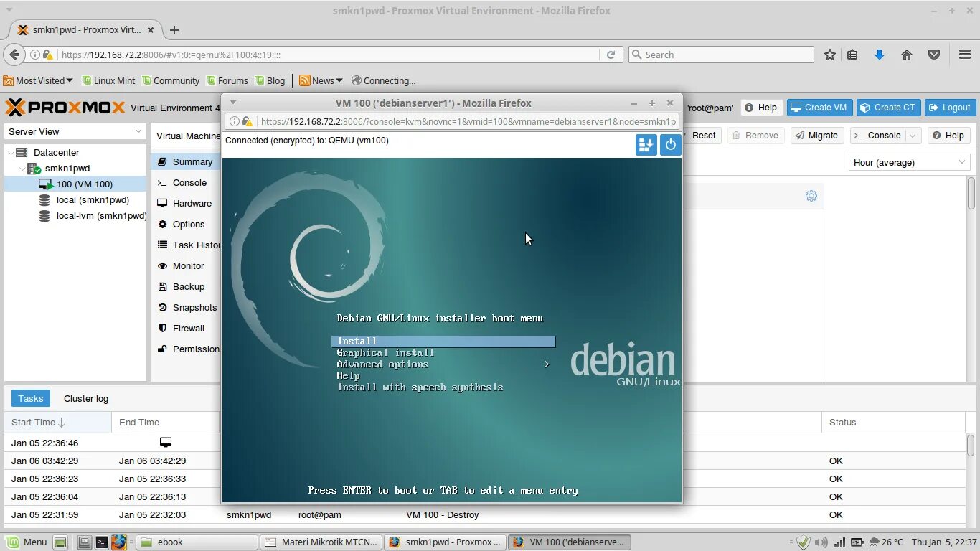Open the Hardware tab
This screenshot has height=551, width=980.
click(184, 204)
